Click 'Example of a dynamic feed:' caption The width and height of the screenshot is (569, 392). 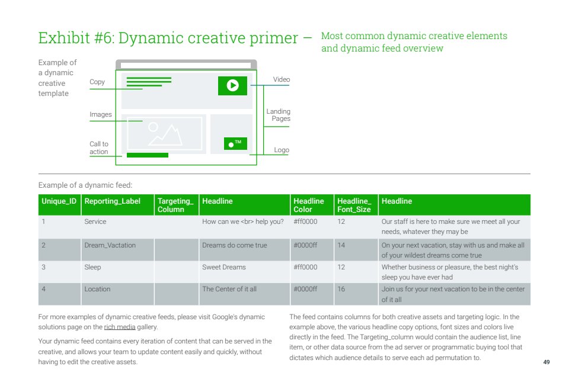click(85, 185)
